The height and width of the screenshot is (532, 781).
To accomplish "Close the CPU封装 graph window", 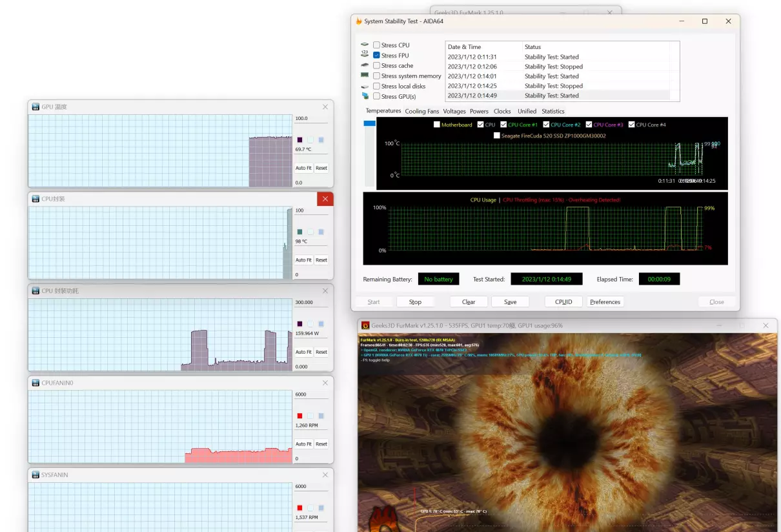I will [325, 199].
